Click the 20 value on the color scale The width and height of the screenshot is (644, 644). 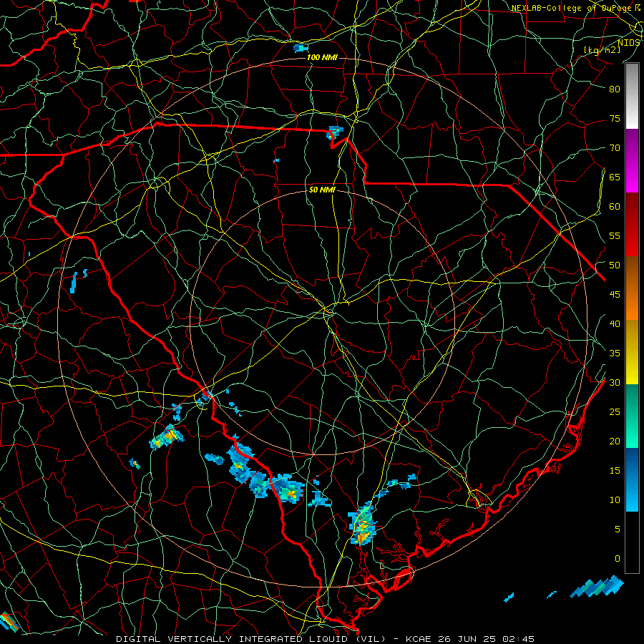pos(615,441)
